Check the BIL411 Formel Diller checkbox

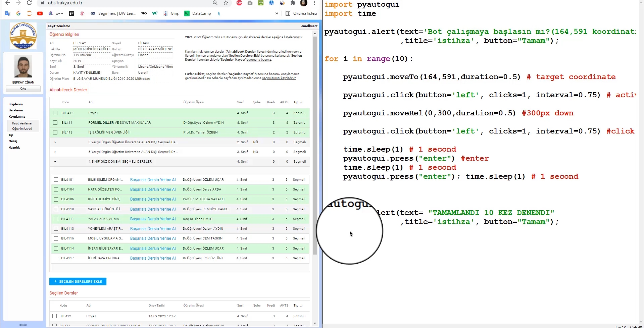[x=55, y=123]
